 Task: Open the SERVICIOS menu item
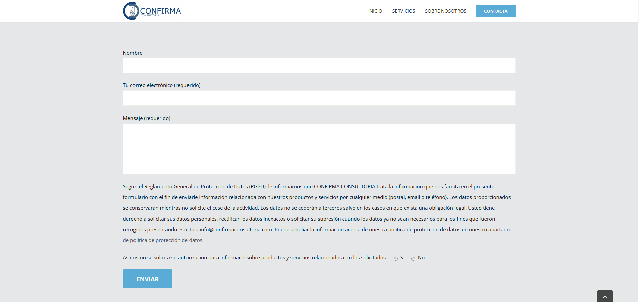[404, 11]
